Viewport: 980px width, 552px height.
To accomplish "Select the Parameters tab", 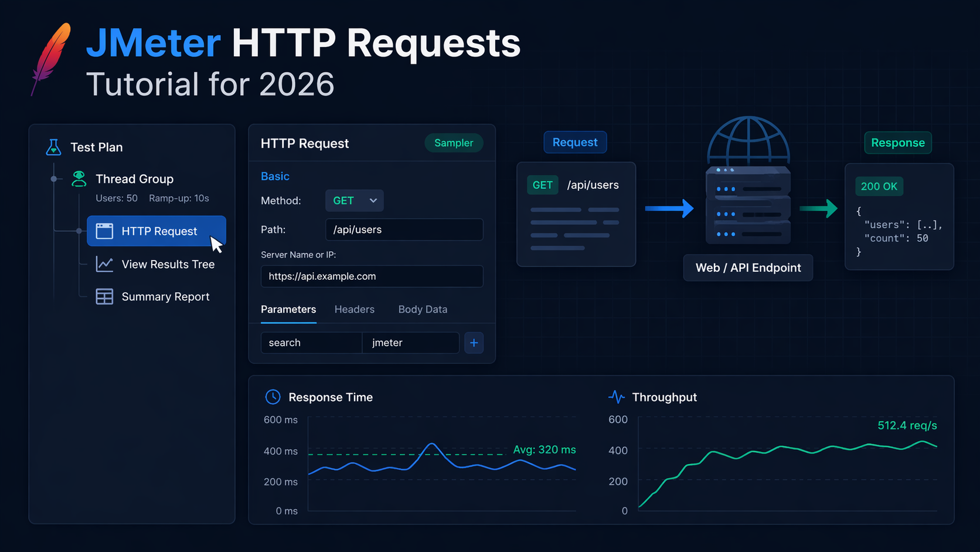I will pos(288,309).
